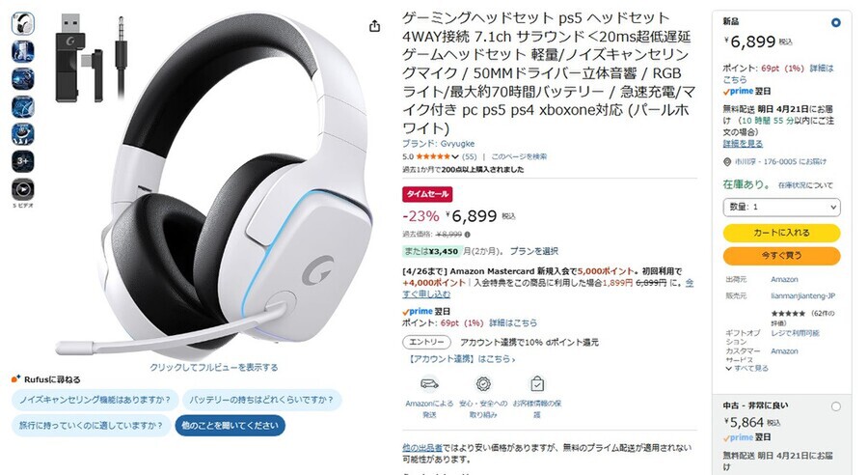Add item with カートに入れる button
The image size is (868, 475).
(781, 233)
